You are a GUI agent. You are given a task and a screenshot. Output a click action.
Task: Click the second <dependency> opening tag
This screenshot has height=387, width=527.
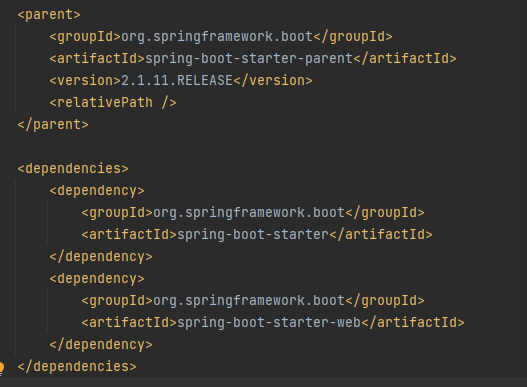click(x=97, y=279)
